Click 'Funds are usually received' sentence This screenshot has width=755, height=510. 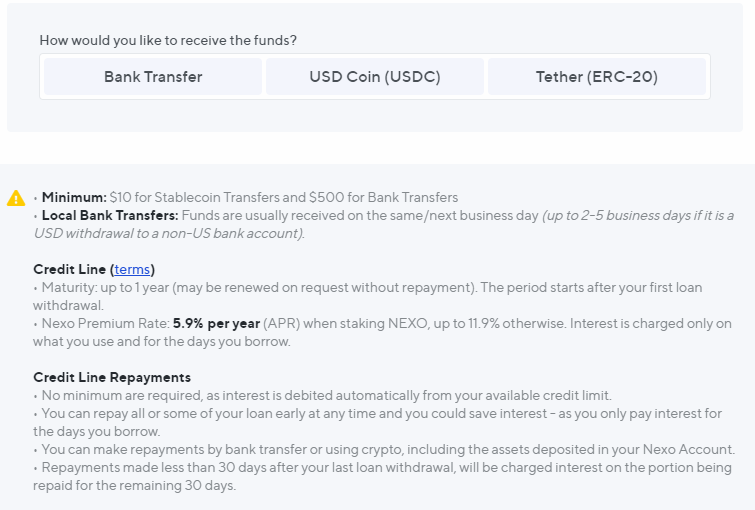[x=360, y=215]
